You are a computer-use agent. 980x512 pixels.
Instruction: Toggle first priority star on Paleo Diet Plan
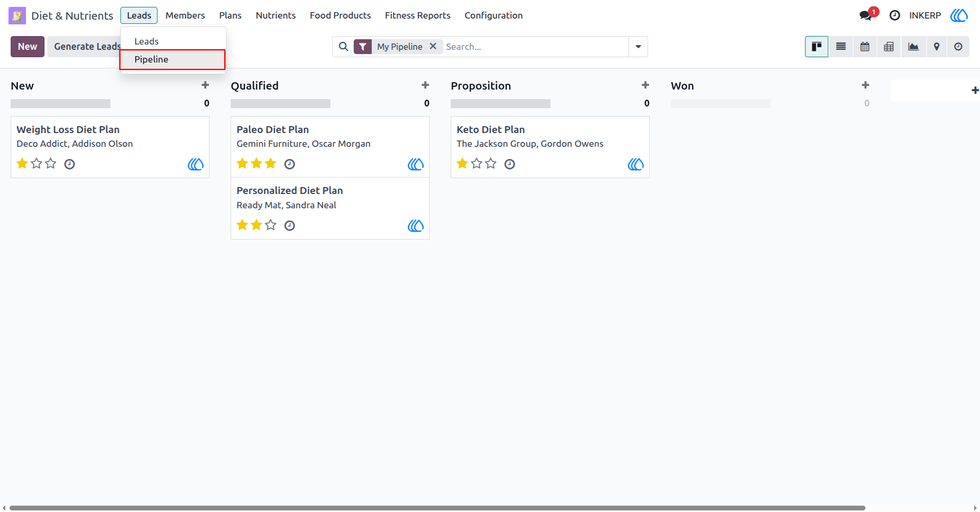click(242, 163)
